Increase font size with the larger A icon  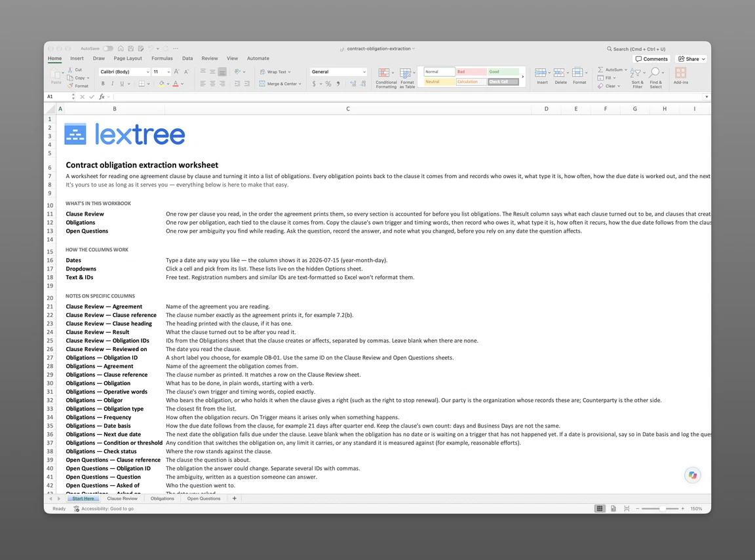177,71
